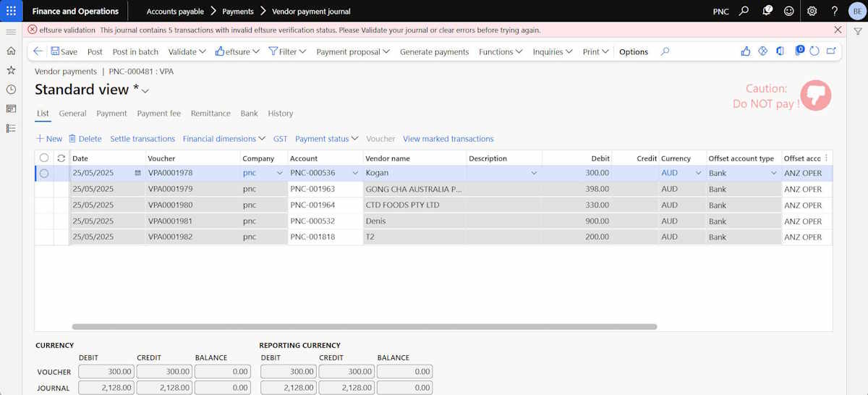This screenshot has height=395, width=868.
Task: Open Recent clock icon in the sidebar
Action: [x=11, y=90]
